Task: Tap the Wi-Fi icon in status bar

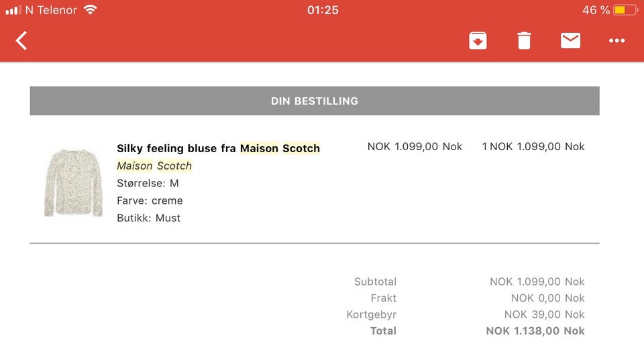Action: point(91,10)
